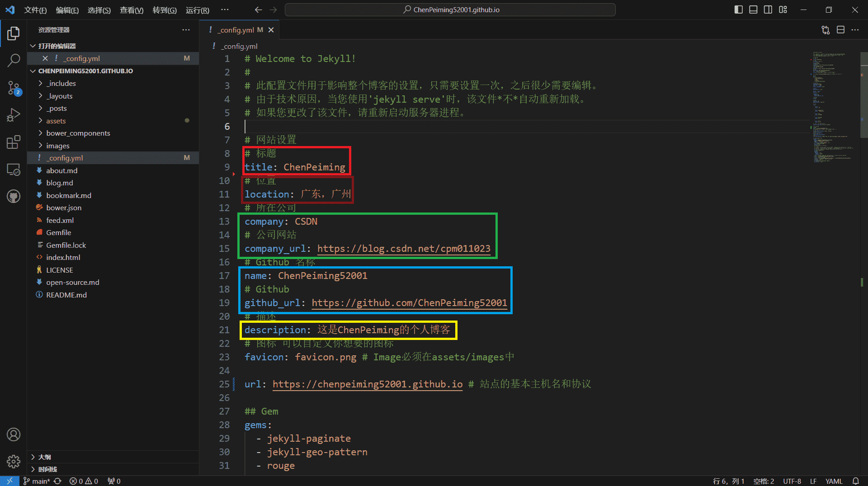The width and height of the screenshot is (868, 486).
Task: Change end of line sequence LF
Action: (813, 481)
